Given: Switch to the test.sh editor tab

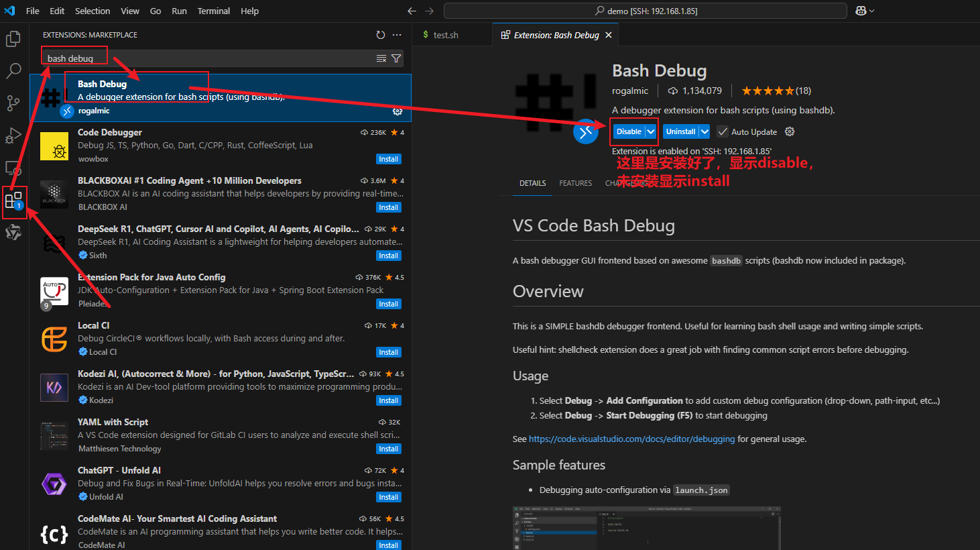Looking at the screenshot, I should click(446, 35).
